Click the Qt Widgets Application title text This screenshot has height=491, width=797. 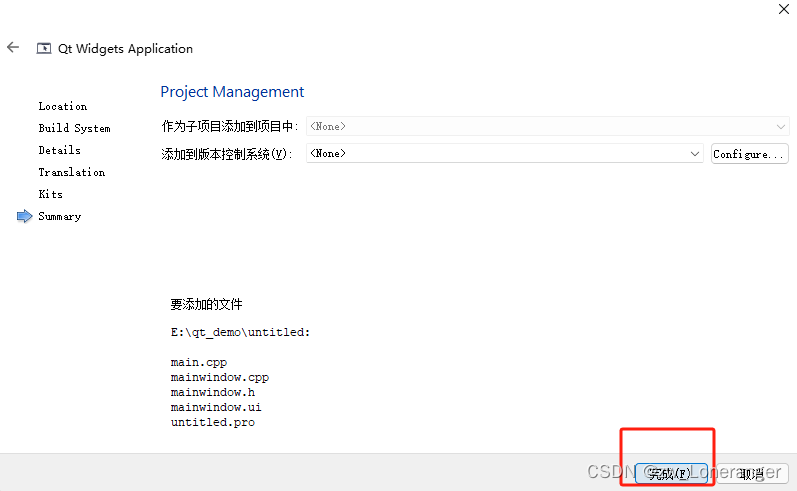point(125,49)
